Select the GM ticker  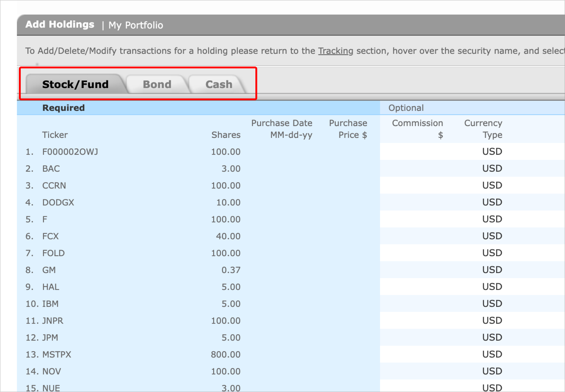click(49, 270)
